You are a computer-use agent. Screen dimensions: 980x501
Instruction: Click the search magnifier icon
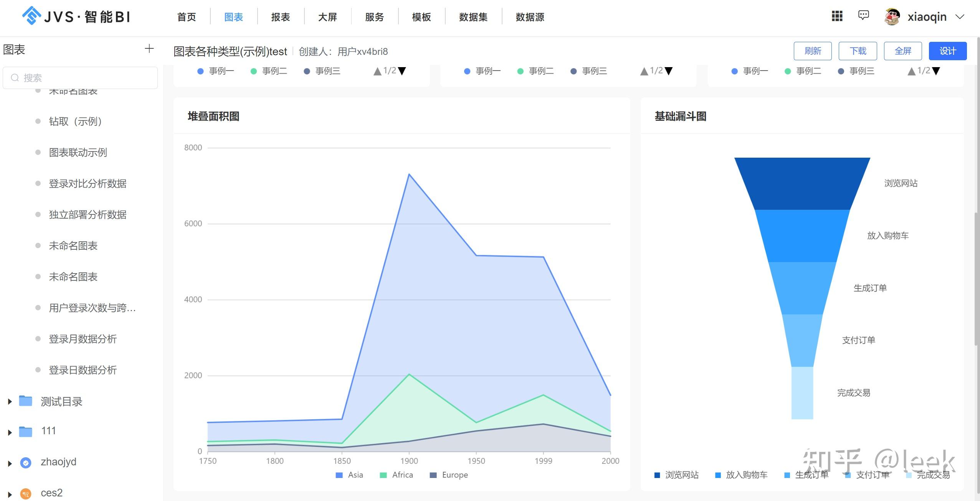[x=15, y=78]
